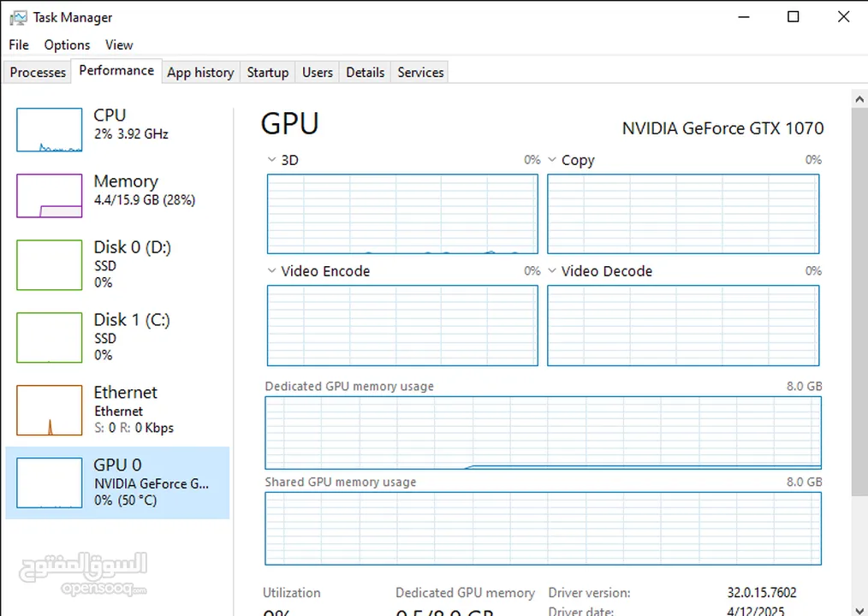Open the Services tab
868x616 pixels.
pos(420,73)
